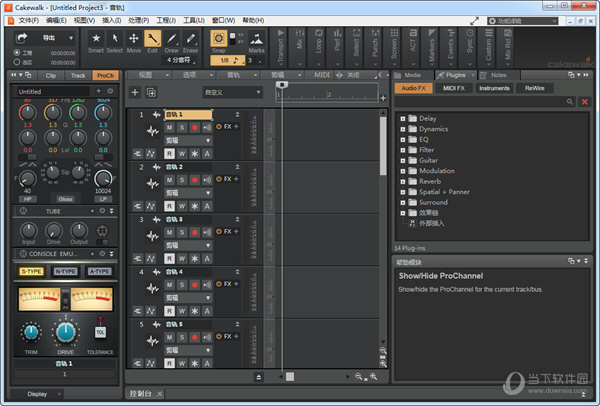The height and width of the screenshot is (406, 600).
Task: Add timeline marker with plus button
Action: point(383,98)
